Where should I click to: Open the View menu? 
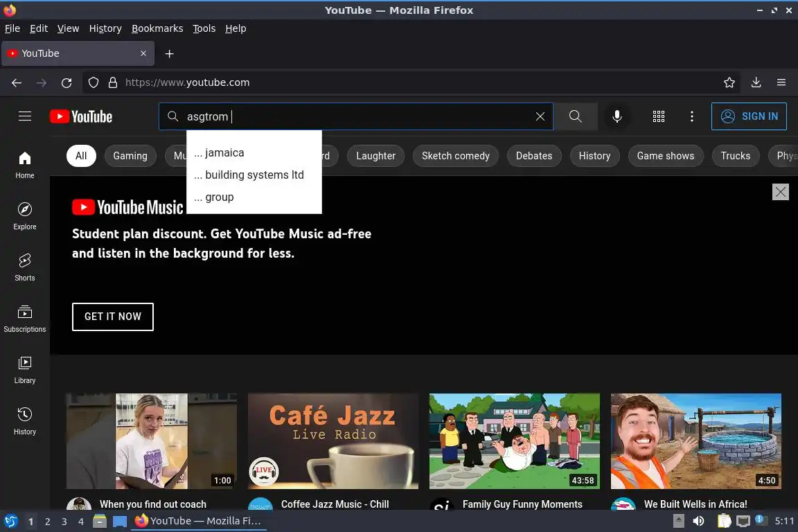[68, 28]
